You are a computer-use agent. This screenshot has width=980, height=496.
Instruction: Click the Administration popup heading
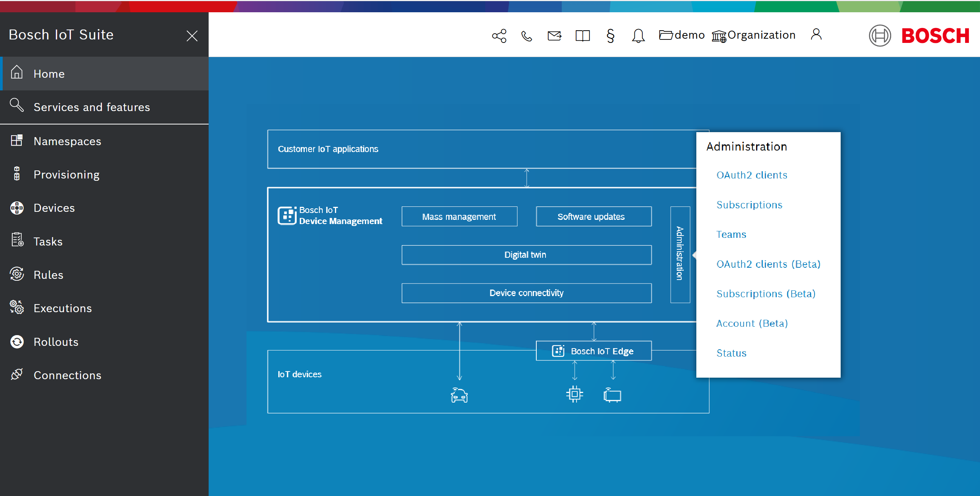coord(746,147)
